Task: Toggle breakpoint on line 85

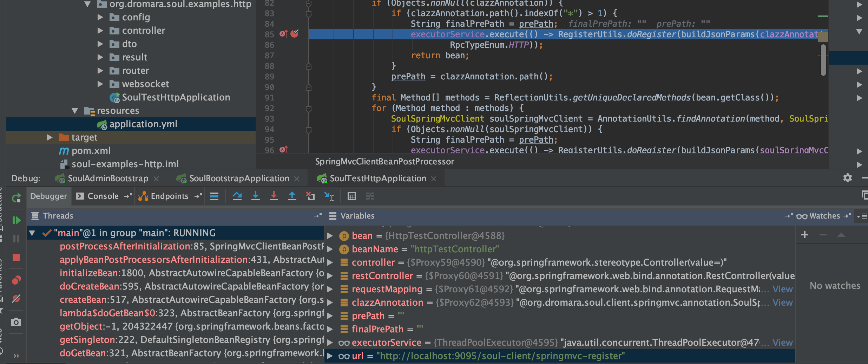Action: (x=295, y=34)
